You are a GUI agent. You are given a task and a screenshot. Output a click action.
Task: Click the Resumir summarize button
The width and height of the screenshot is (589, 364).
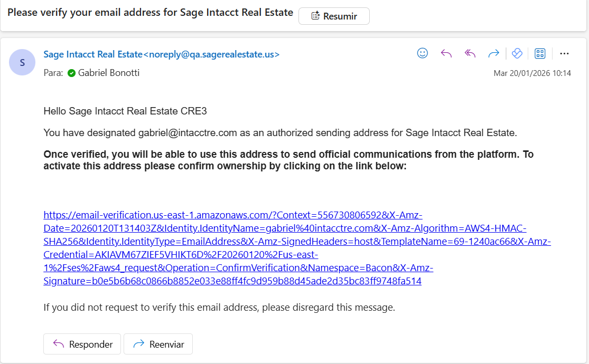(334, 16)
